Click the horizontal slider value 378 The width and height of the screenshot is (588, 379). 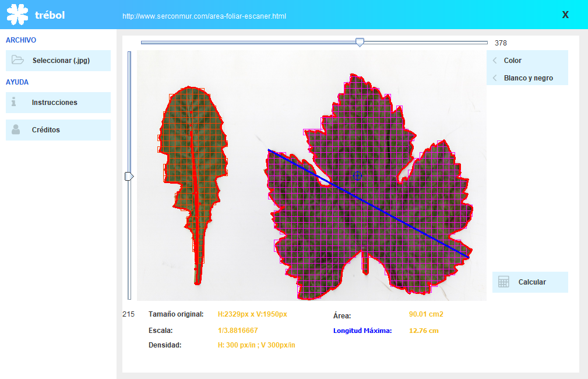coord(501,43)
